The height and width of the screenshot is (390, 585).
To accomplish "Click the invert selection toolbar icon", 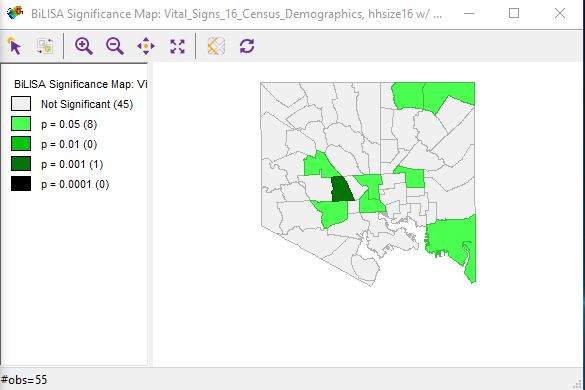I will tap(45, 46).
